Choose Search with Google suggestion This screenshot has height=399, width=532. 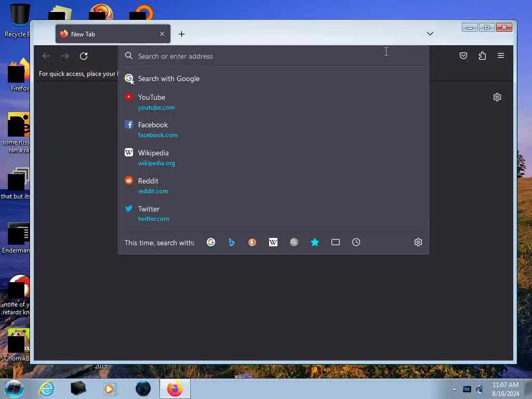click(x=273, y=78)
